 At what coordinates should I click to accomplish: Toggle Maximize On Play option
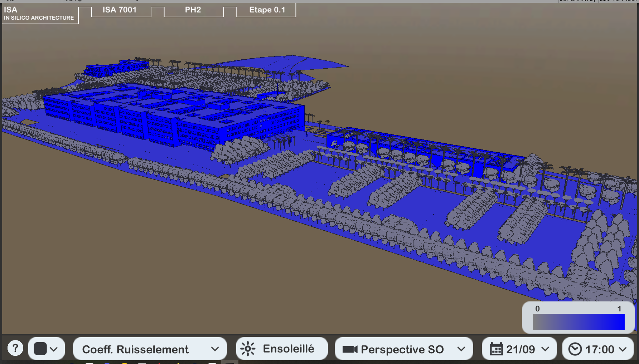[578, 1]
